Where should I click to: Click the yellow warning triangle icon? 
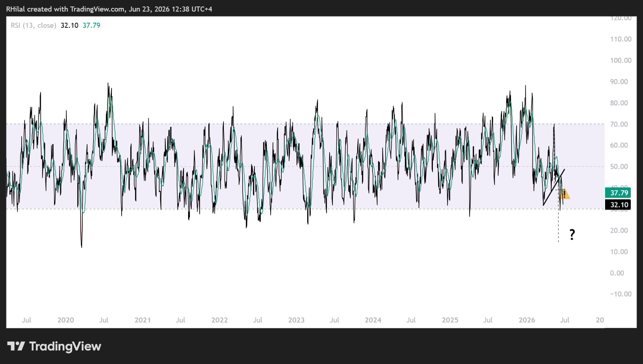pos(565,194)
